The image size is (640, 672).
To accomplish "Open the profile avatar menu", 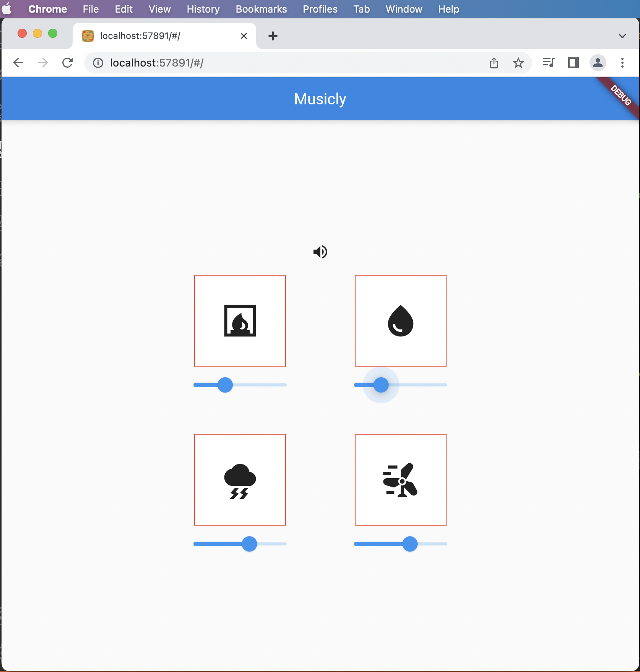I will [598, 63].
